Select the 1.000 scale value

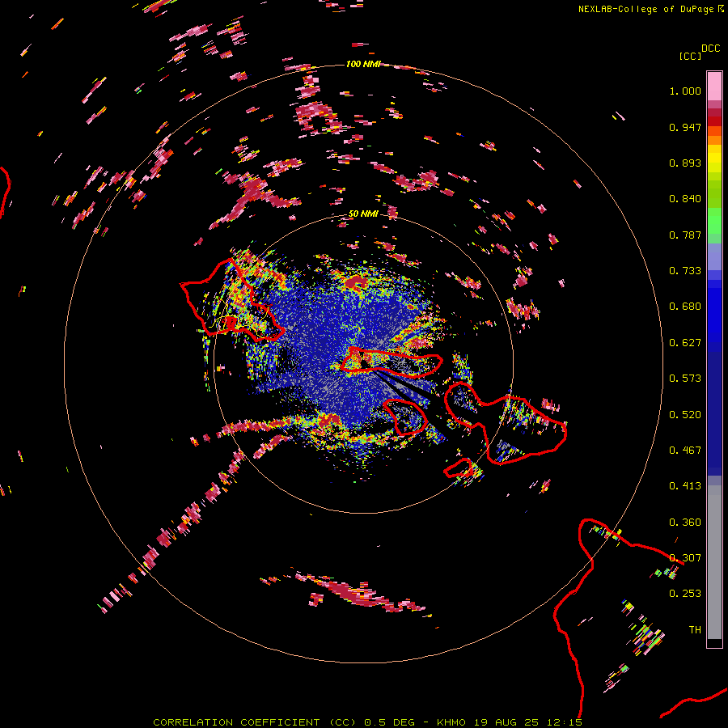point(685,91)
